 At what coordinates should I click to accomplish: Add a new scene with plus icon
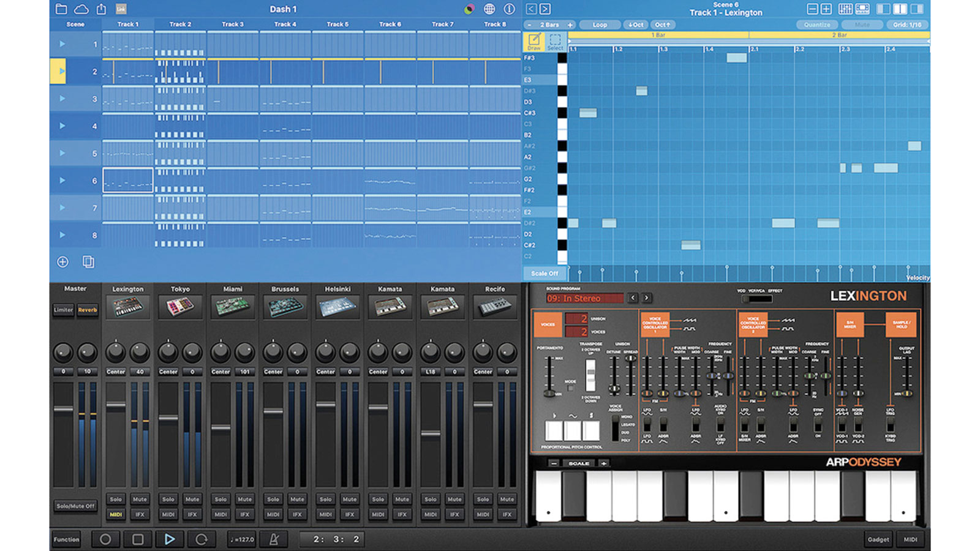(x=62, y=262)
